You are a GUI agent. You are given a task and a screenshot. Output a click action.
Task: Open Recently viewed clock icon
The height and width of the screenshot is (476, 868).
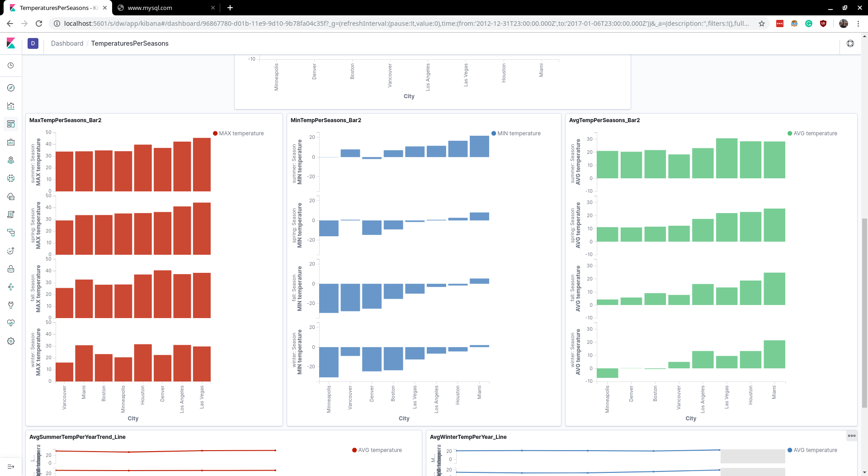click(11, 66)
